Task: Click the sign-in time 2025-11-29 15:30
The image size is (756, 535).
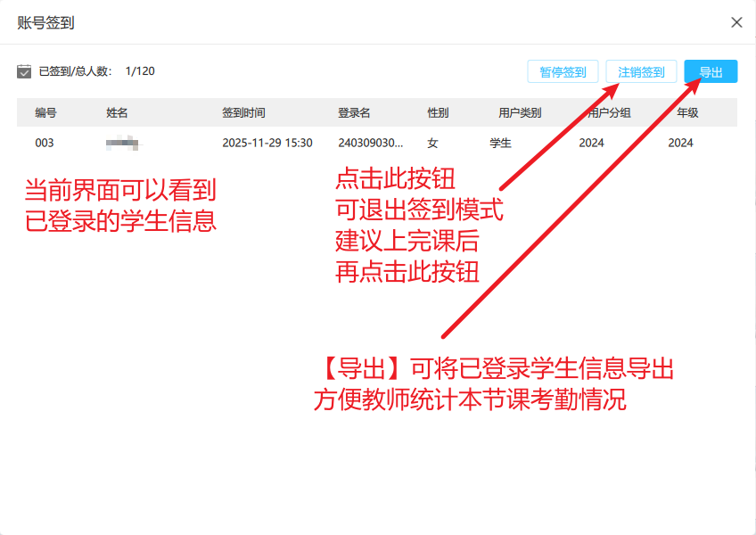Action: click(x=267, y=143)
